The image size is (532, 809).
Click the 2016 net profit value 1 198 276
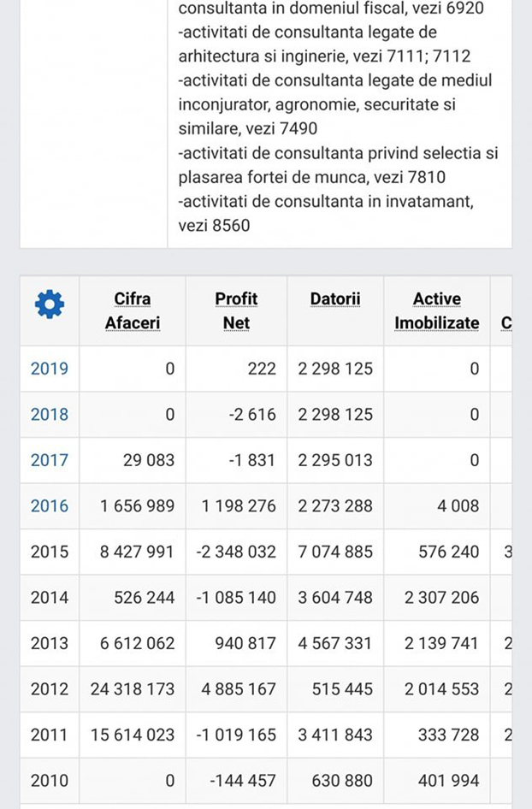[239, 506]
